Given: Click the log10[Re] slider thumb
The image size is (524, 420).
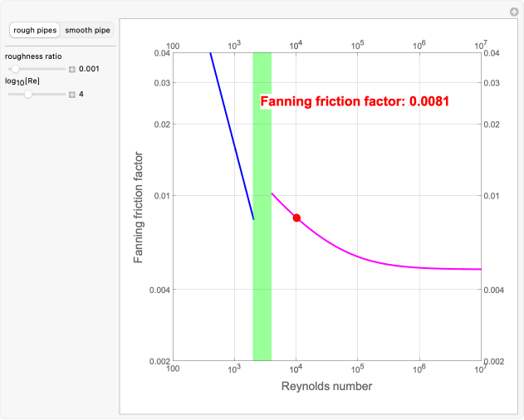Looking at the screenshot, I should pos(28,95).
